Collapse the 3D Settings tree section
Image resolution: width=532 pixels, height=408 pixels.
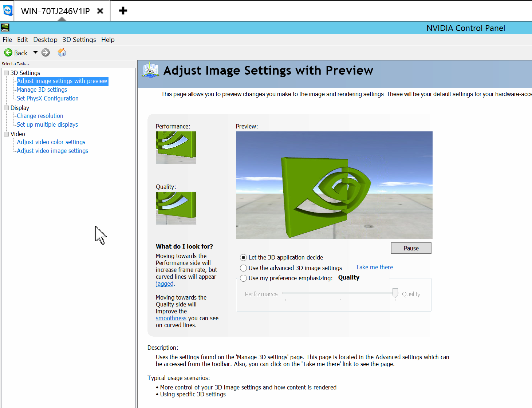6,73
